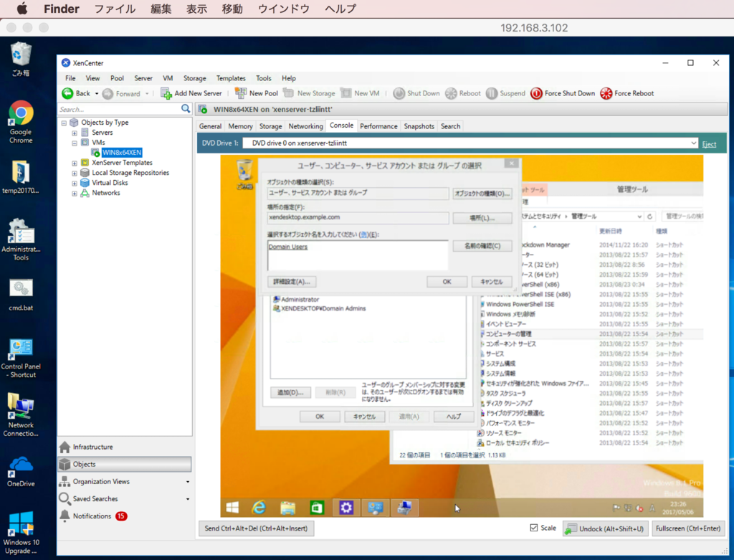734x560 pixels.
Task: Click Send Ctrl+Alt+Del button
Action: 256,528
